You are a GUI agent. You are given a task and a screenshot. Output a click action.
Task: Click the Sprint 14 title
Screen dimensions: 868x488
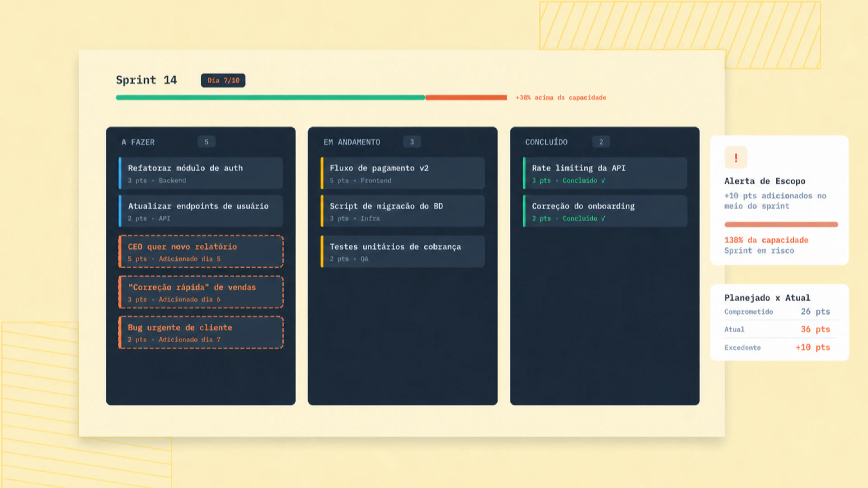pyautogui.click(x=146, y=80)
